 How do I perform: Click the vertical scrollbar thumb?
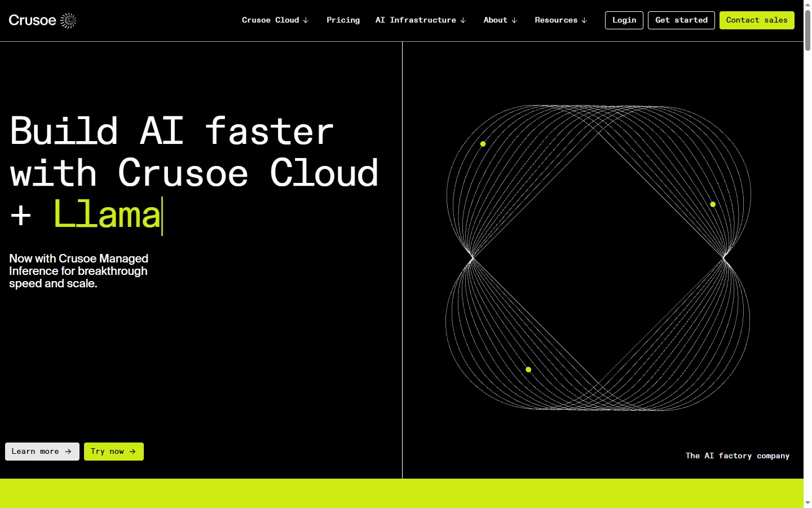coord(807,31)
